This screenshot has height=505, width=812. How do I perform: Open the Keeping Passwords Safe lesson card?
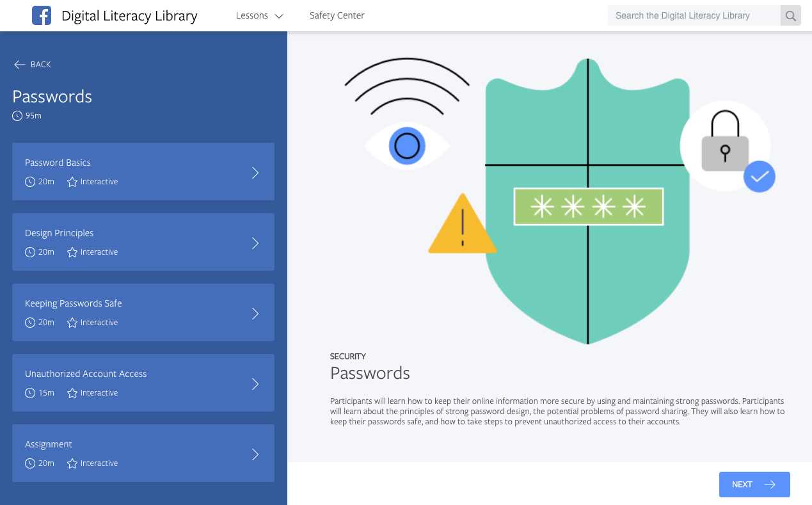pyautogui.click(x=143, y=312)
